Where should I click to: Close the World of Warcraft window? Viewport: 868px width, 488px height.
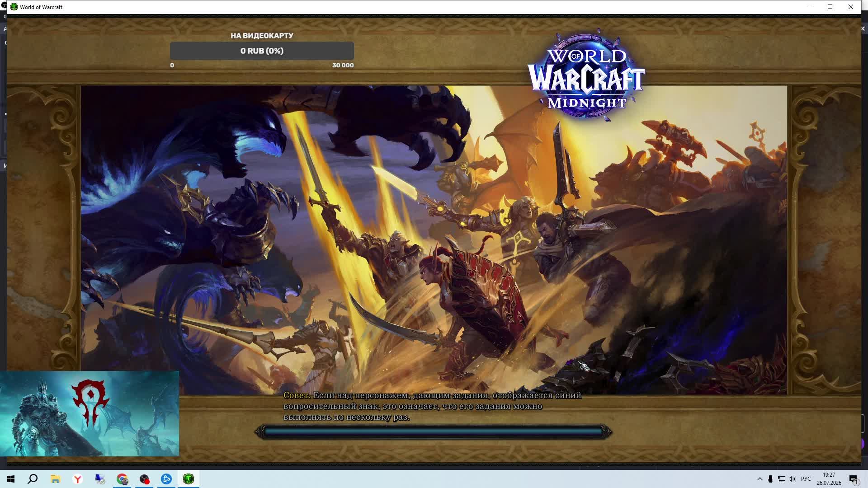tap(851, 7)
